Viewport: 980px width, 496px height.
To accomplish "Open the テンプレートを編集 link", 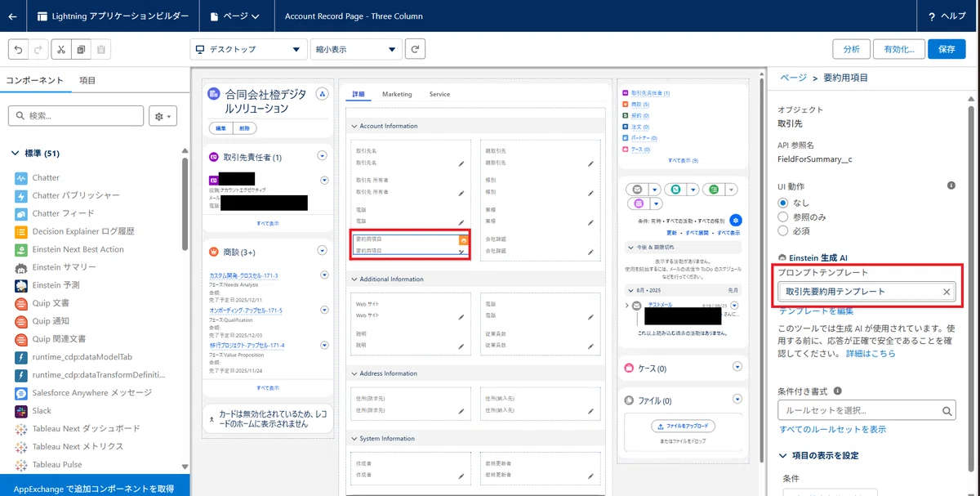I will coord(816,311).
